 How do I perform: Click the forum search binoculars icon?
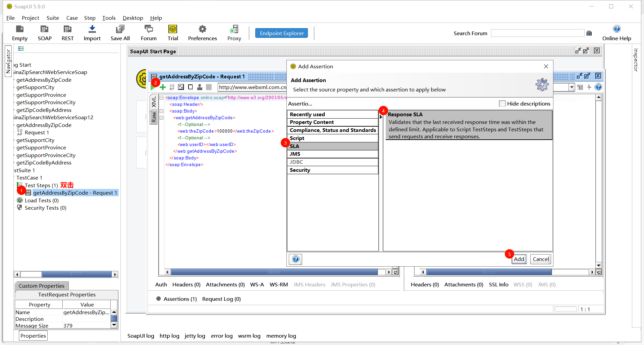(589, 33)
